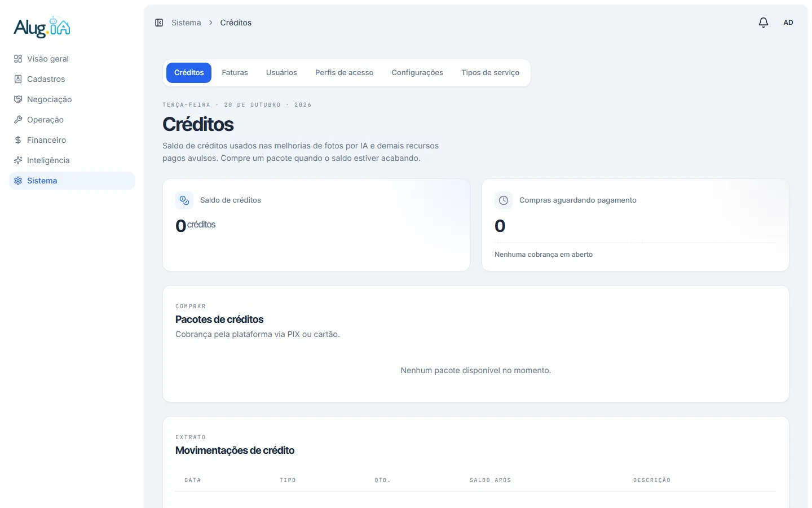
Task: Click the Créditos page heading
Action: click(x=198, y=124)
